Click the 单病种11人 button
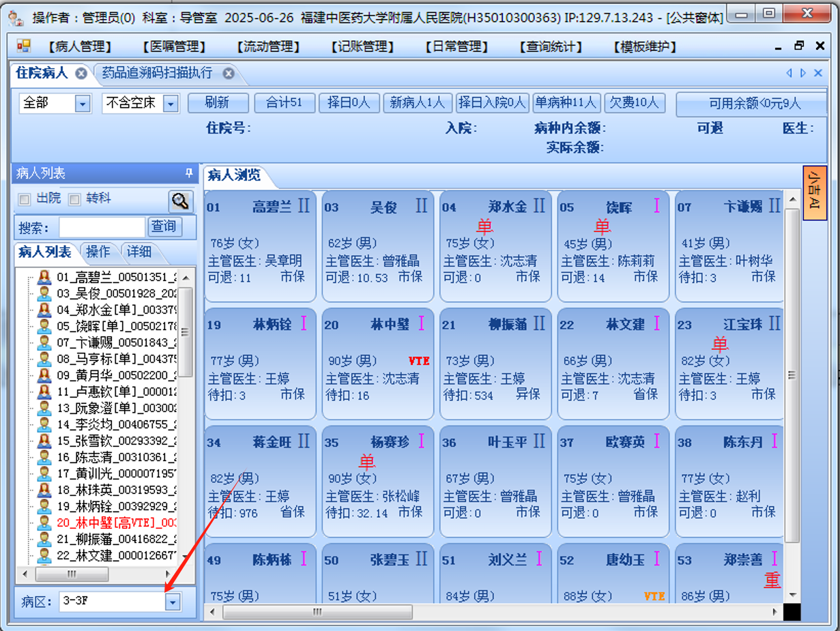The height and width of the screenshot is (631, 840). click(566, 103)
